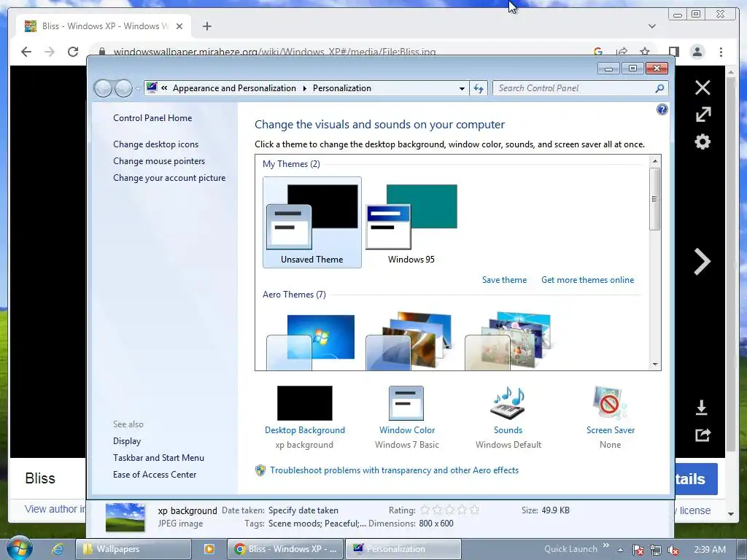
Task: Bookmark this page with the star icon
Action: point(645,52)
